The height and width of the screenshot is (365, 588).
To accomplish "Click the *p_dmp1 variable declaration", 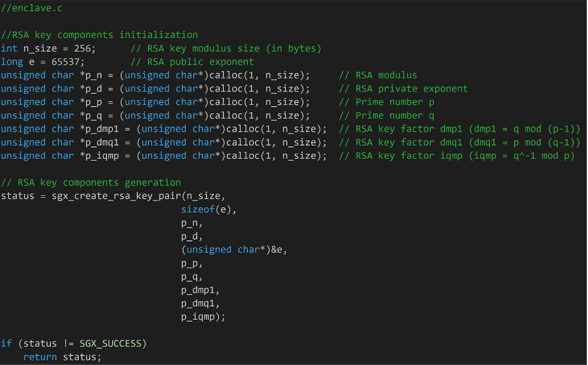I will click(x=99, y=129).
